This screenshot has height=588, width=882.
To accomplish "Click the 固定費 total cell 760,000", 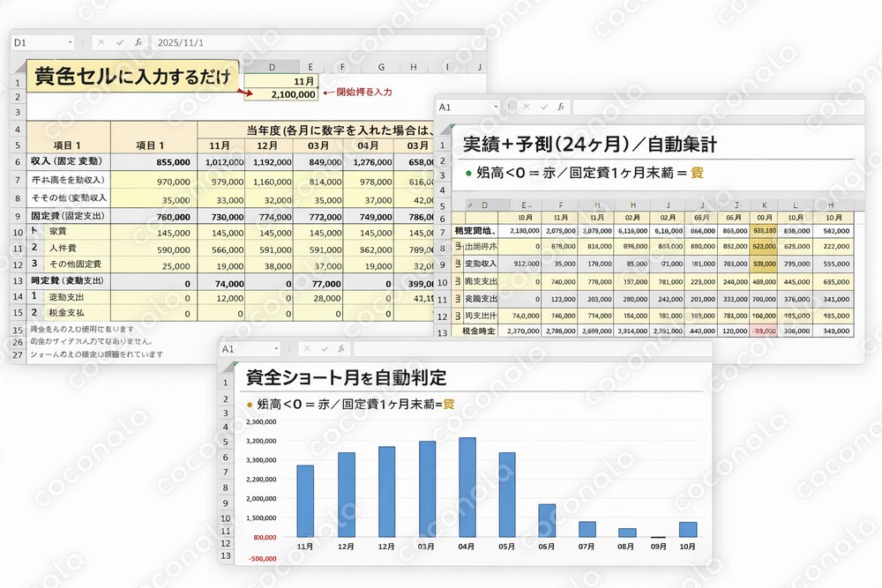I will coord(154,217).
